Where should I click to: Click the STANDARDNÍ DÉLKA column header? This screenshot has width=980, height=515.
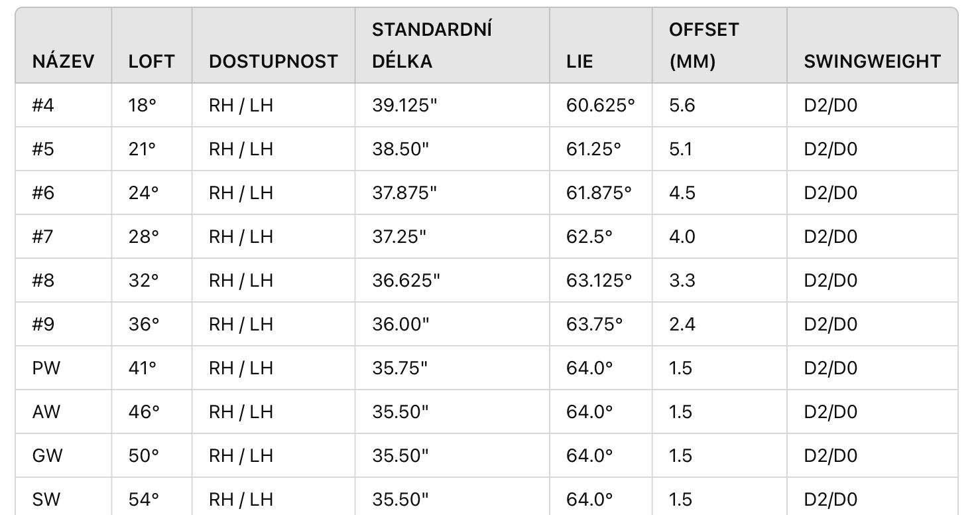click(432, 45)
